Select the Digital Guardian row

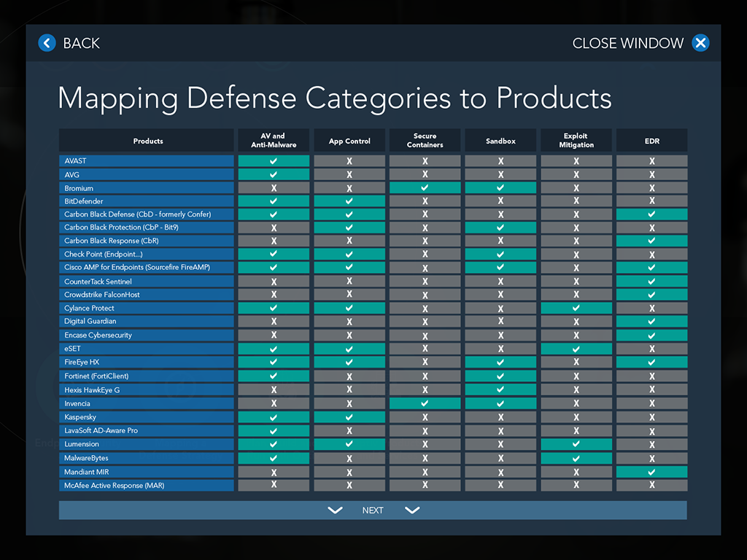click(x=146, y=322)
